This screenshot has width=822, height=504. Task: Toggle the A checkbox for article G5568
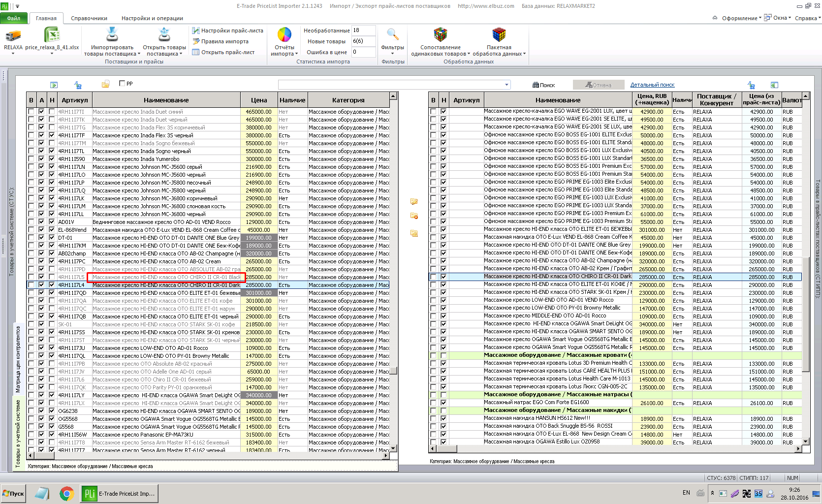pyautogui.click(x=41, y=427)
